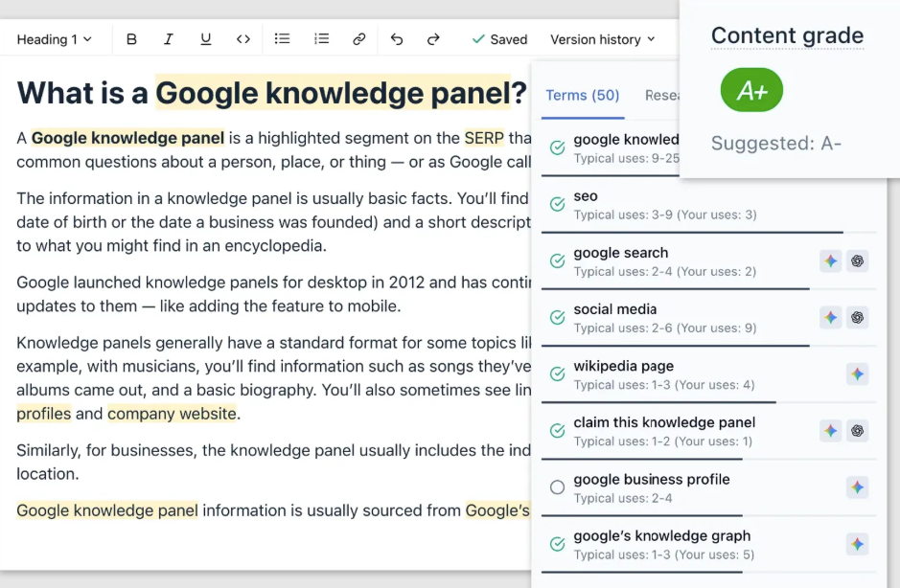Click Typical uses: 2-6 (Your uses: 9)
Viewport: 900px width, 588px height.
(664, 328)
